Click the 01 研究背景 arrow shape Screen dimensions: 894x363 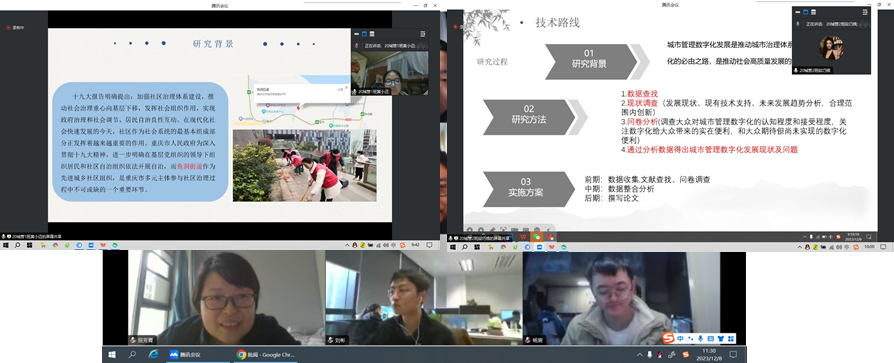point(591,62)
